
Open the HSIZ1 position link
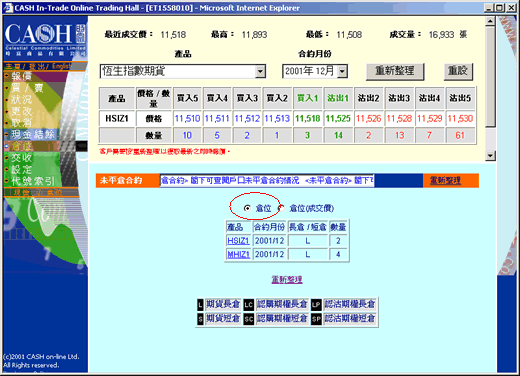click(238, 241)
